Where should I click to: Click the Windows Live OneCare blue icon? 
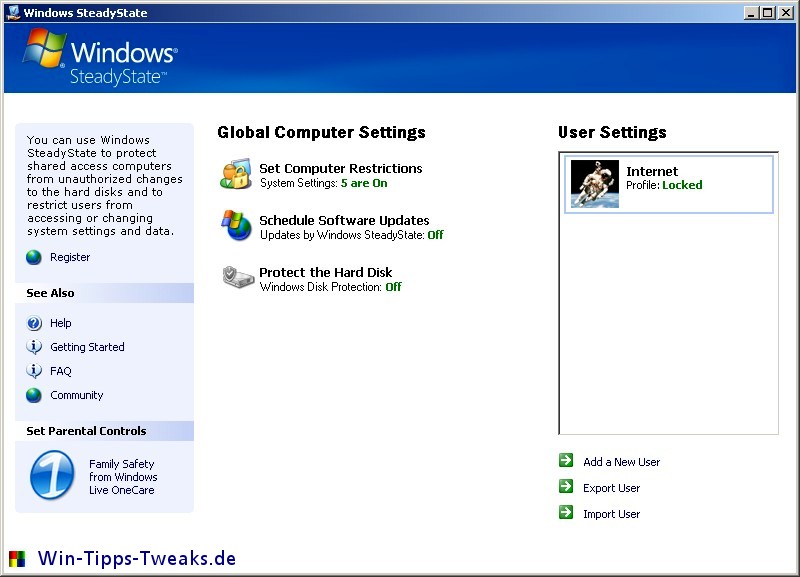(52, 475)
